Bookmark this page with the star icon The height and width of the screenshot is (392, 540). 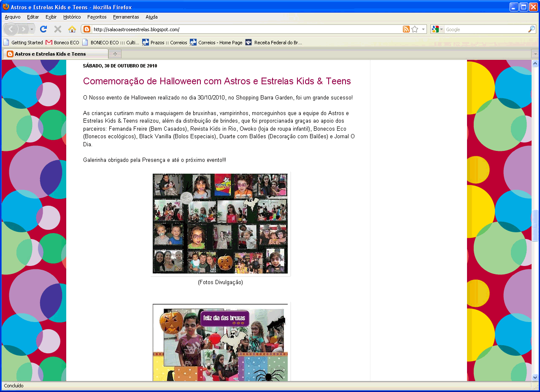415,29
